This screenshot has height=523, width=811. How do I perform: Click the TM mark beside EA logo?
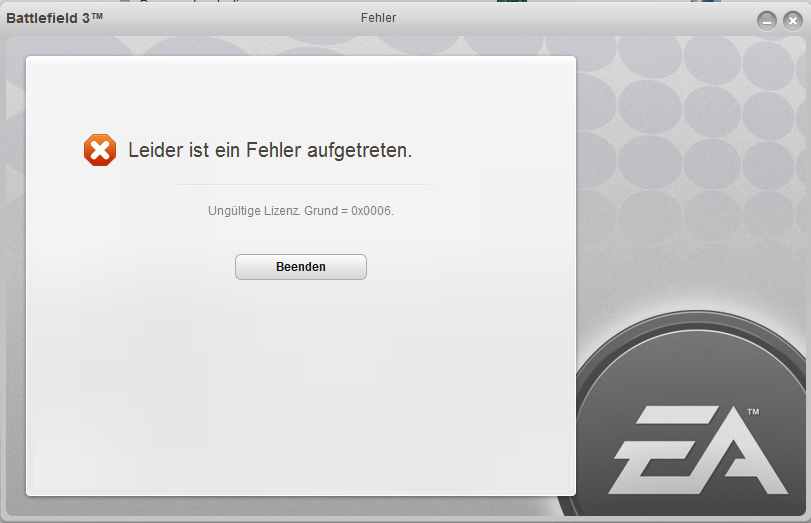pos(753,412)
